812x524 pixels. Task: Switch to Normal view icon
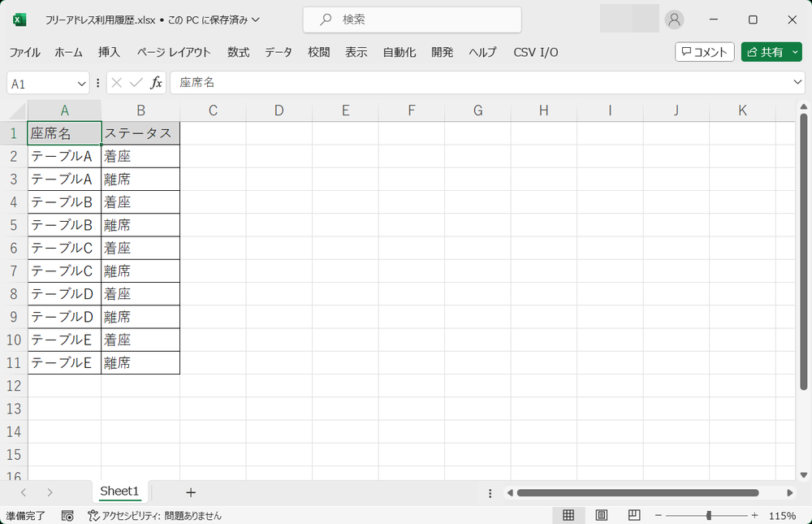[568, 515]
